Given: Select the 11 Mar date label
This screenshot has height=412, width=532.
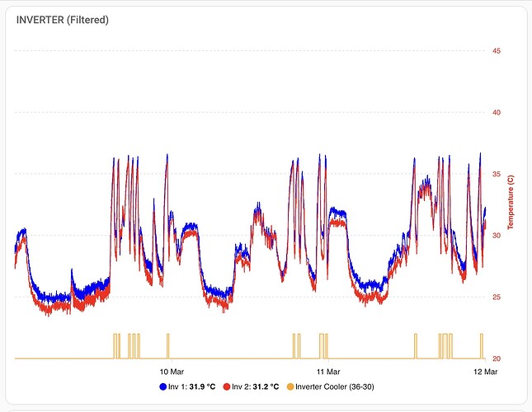Looking at the screenshot, I should point(328,372).
